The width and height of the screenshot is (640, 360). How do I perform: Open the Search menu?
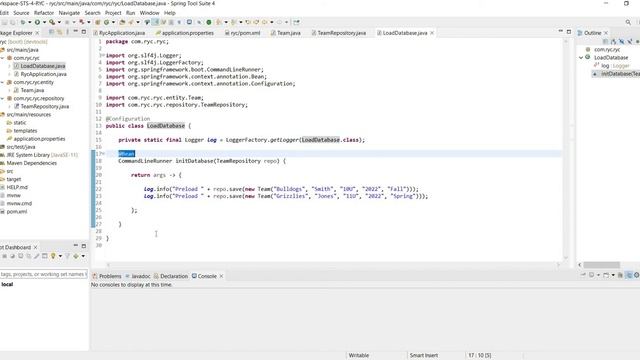(92, 13)
